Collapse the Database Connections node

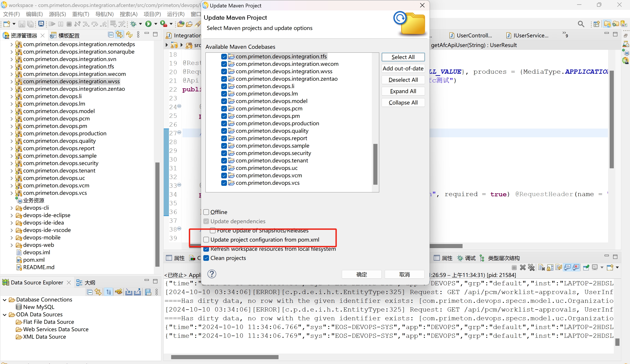point(5,300)
